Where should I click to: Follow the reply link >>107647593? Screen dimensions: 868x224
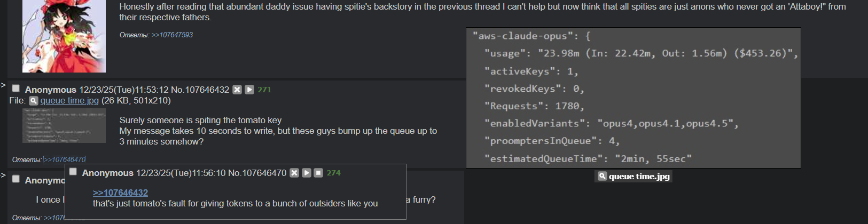click(172, 35)
